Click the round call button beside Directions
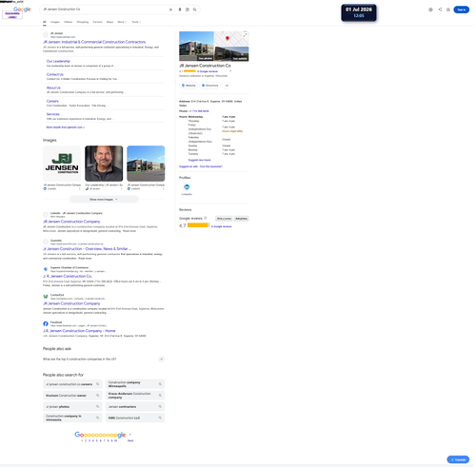The width and height of the screenshot is (476, 467). (x=227, y=86)
